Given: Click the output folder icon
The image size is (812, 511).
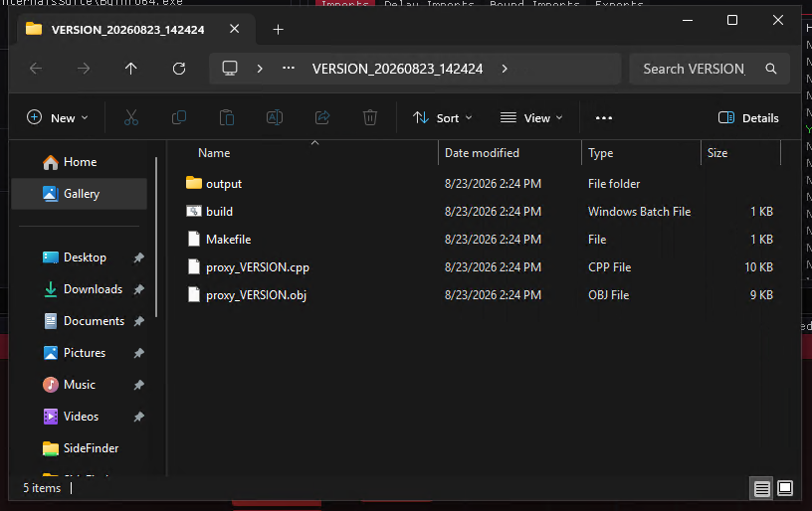Looking at the screenshot, I should [x=194, y=183].
